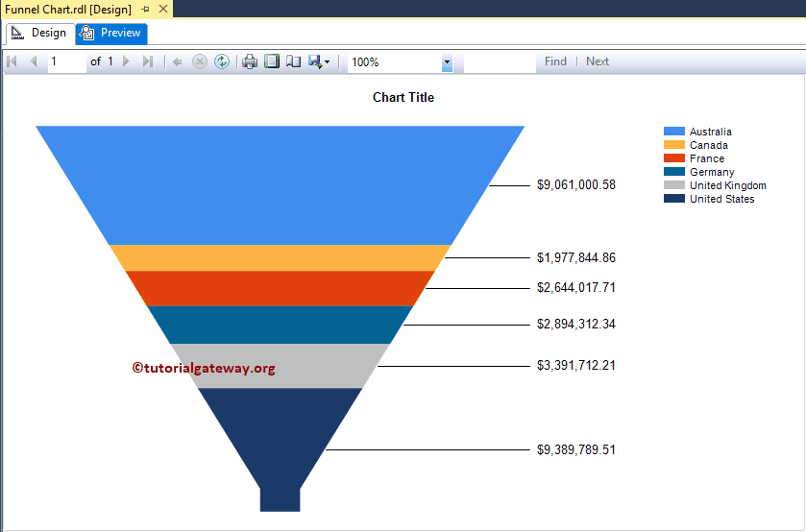Click the United States legend label
The height and width of the screenshot is (532, 806).
pos(721,199)
